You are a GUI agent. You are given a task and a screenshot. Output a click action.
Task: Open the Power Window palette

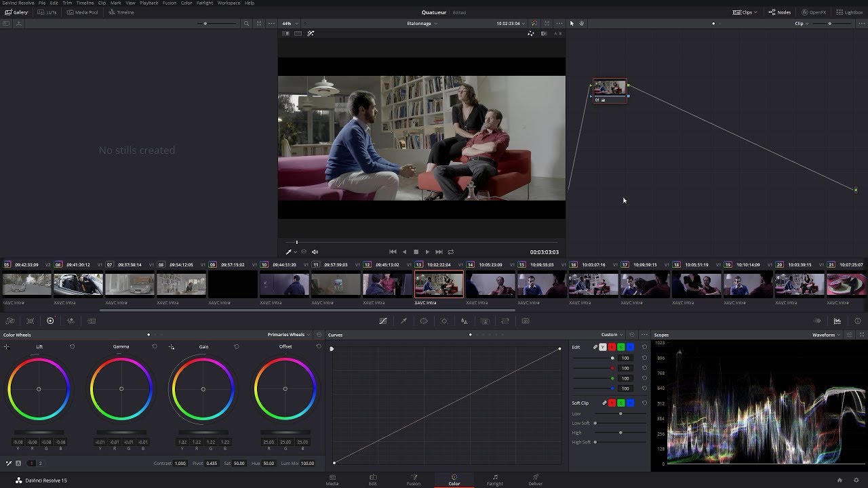(x=424, y=321)
